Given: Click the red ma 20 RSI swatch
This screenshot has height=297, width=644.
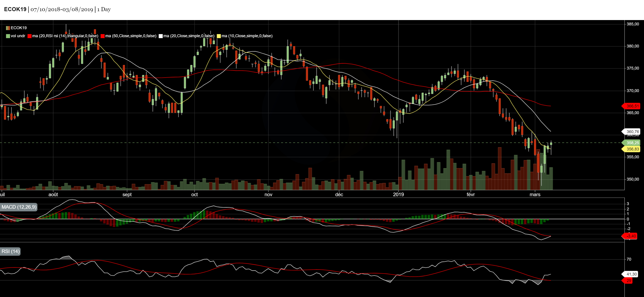Looking at the screenshot, I should tap(29, 36).
